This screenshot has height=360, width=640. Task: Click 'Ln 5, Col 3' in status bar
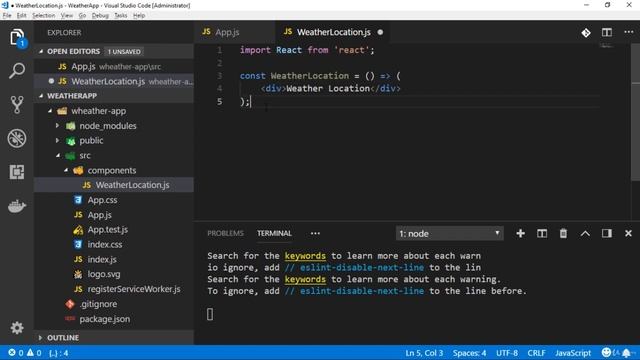[424, 353]
